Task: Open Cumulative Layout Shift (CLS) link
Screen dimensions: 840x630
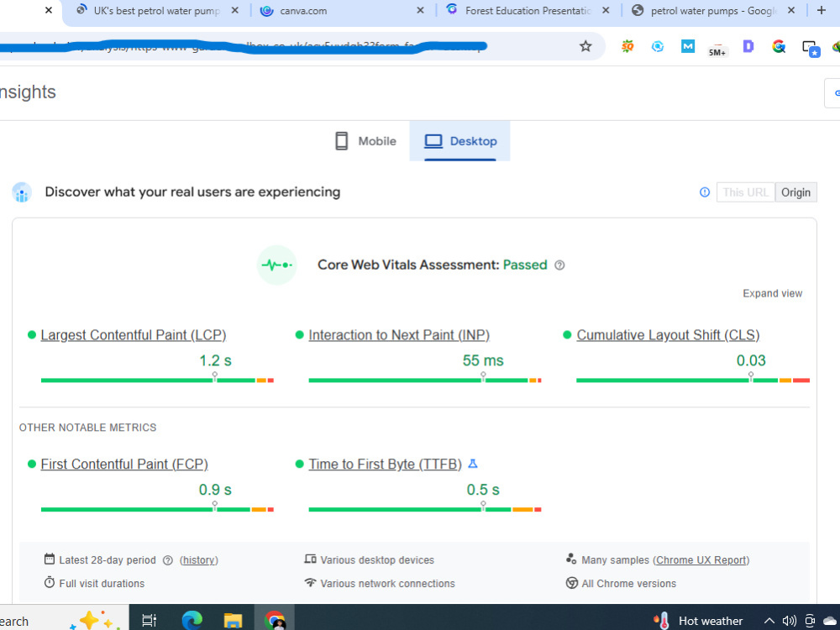Action: (x=668, y=335)
